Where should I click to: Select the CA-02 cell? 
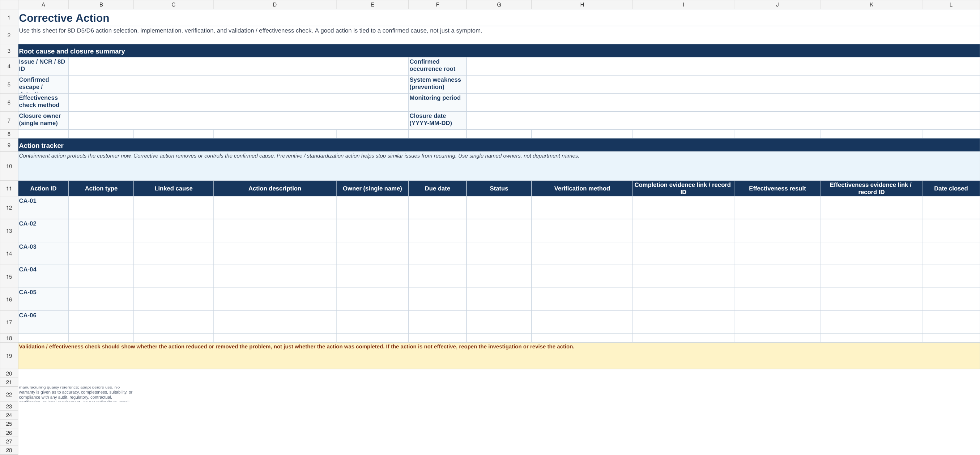click(x=43, y=231)
